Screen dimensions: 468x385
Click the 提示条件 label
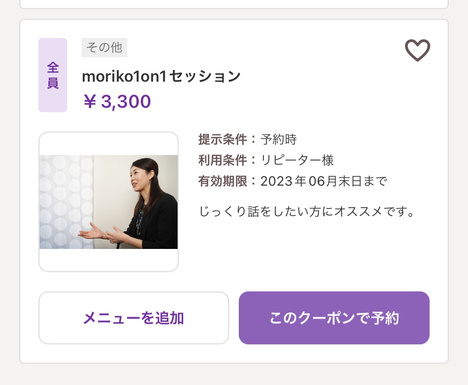223,139
